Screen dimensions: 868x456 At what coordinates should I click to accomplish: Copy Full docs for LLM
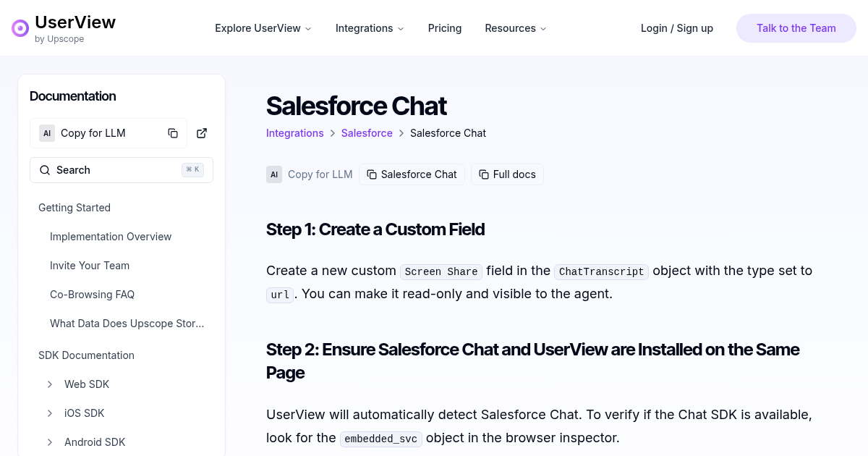click(508, 174)
